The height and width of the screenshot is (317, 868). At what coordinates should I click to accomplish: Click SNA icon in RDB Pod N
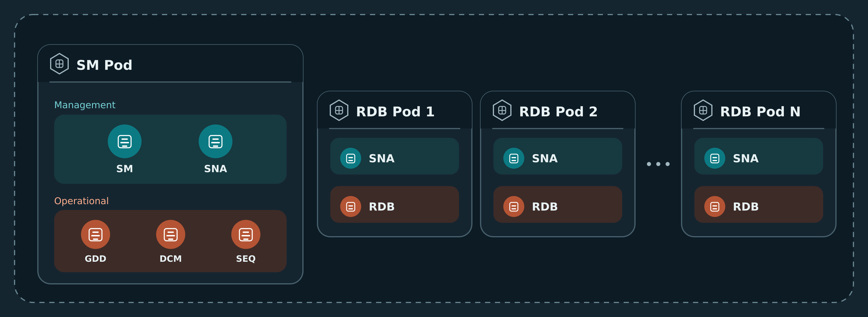tap(715, 158)
